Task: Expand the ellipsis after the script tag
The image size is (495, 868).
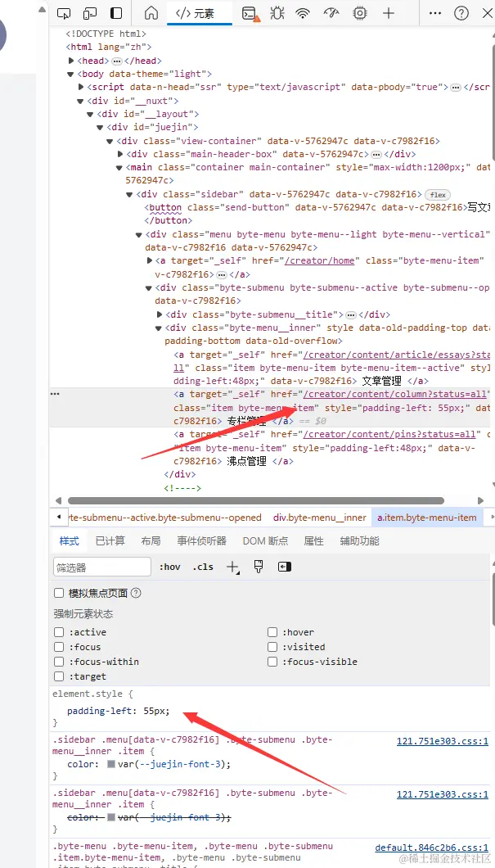Action: (456, 88)
